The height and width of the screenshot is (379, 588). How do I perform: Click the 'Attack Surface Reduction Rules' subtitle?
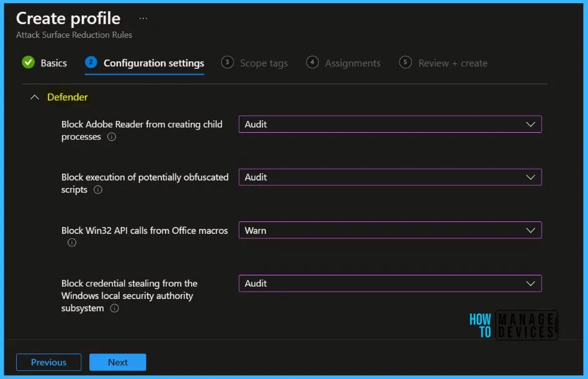pyautogui.click(x=74, y=35)
